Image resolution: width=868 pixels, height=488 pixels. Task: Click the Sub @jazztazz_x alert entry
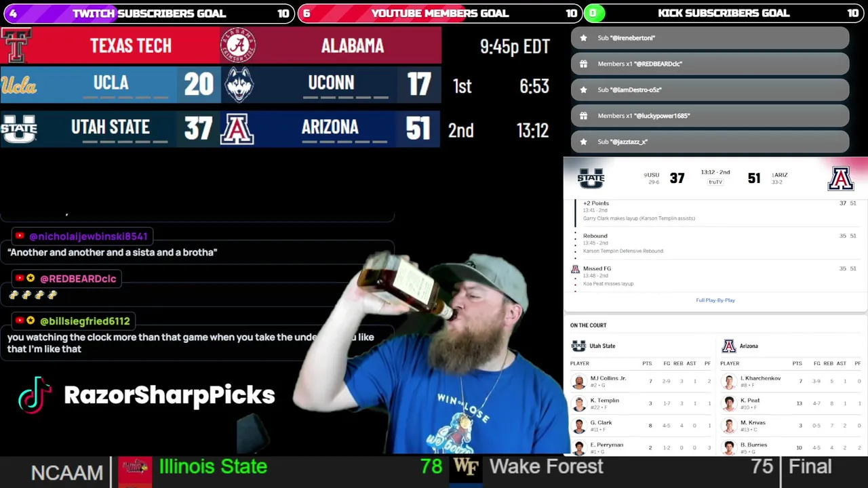710,142
